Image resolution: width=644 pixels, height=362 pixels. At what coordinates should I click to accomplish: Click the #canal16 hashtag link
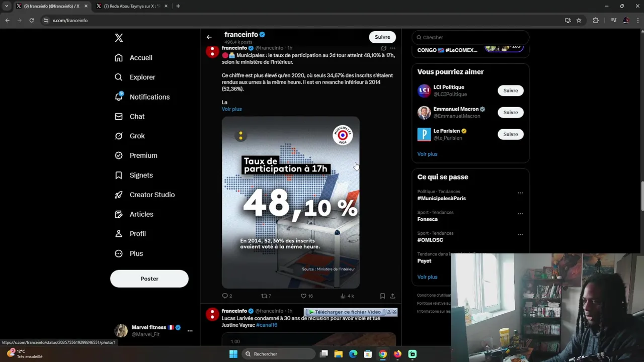(x=267, y=325)
